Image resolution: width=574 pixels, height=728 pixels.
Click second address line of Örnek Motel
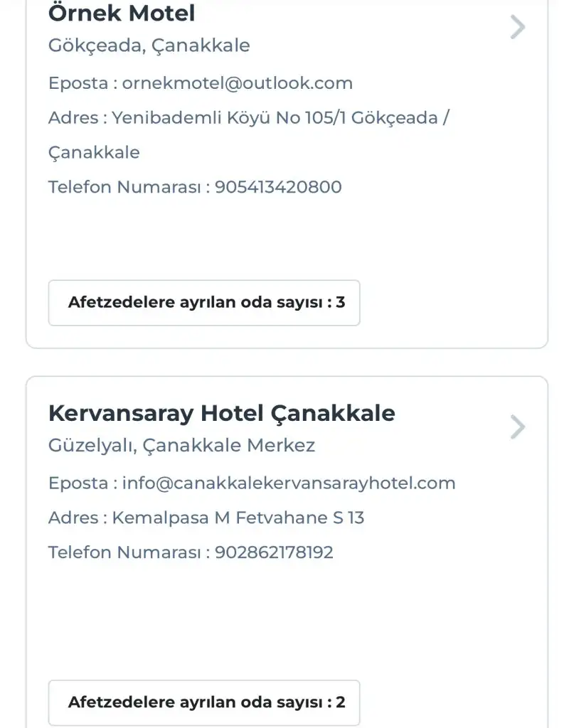(x=94, y=152)
